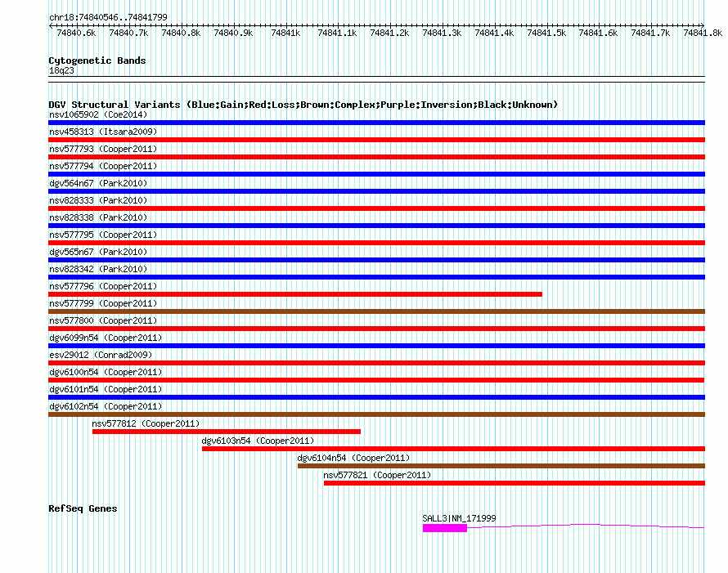Viewport: 728px width, 573px height.
Task: Select the brown bar under dgv6104n54
Action: coord(501,466)
